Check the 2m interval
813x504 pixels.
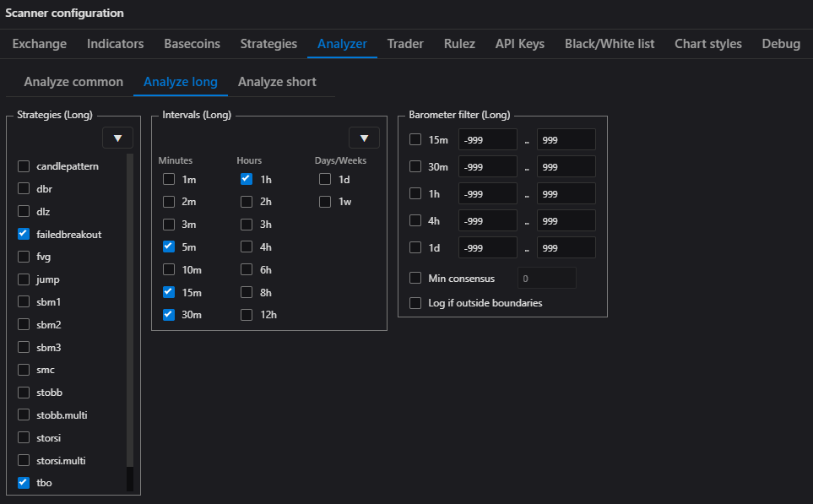[x=169, y=202]
